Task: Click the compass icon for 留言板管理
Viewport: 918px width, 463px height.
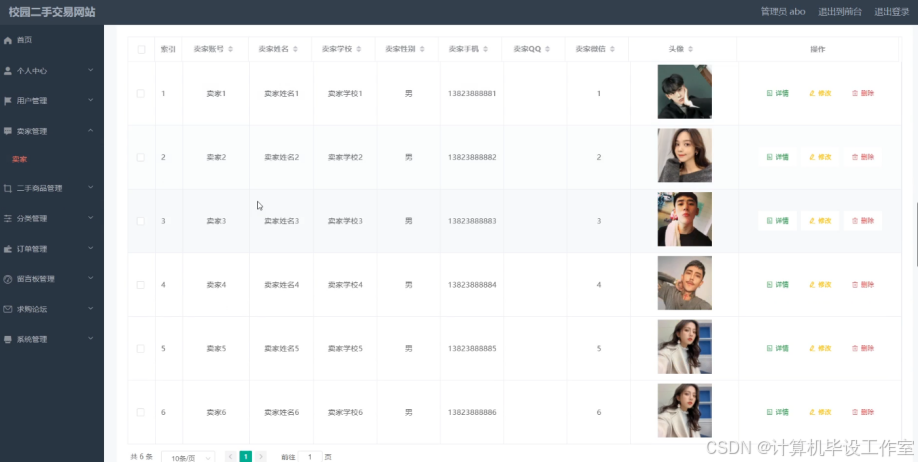Action: [x=8, y=279]
